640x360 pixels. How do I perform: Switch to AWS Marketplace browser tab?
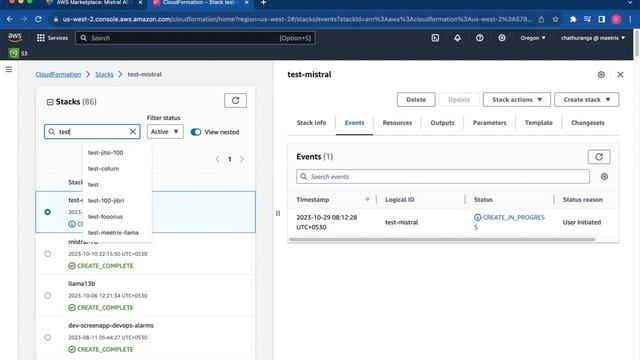[x=93, y=3]
